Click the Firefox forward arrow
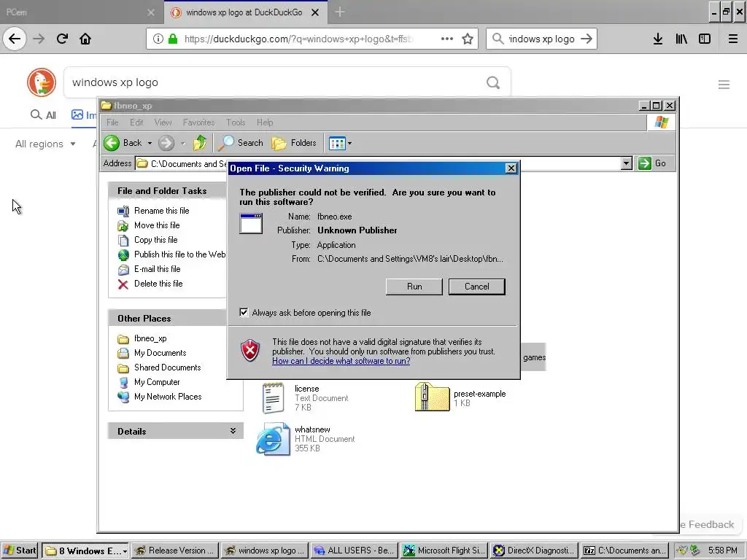747x560 pixels. click(39, 39)
